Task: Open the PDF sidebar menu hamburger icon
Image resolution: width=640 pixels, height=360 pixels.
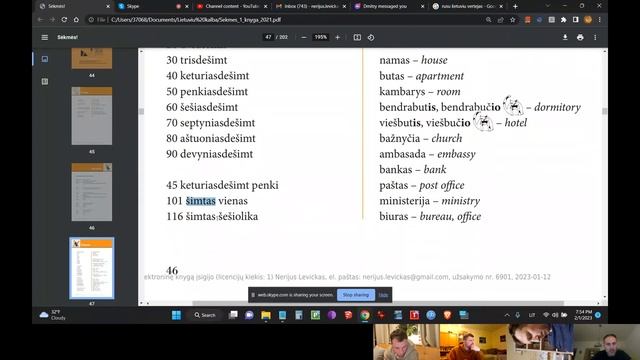Action: pyautogui.click(x=44, y=37)
